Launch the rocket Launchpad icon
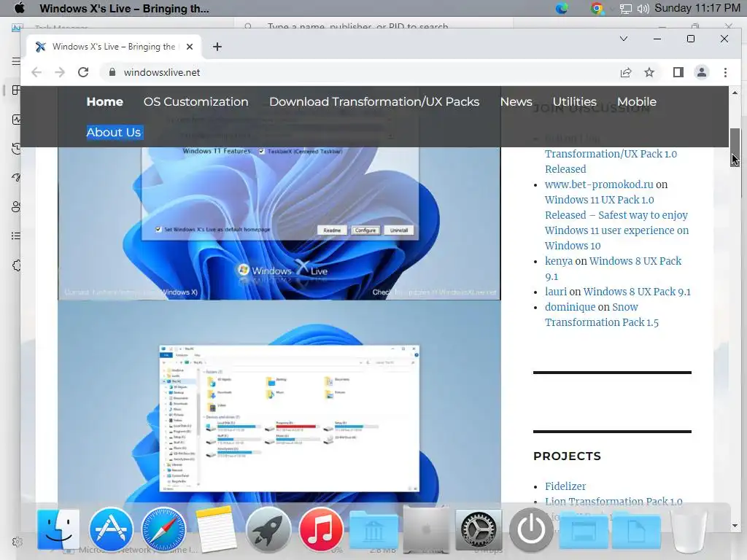This screenshot has height=560, width=747. pyautogui.click(x=268, y=529)
